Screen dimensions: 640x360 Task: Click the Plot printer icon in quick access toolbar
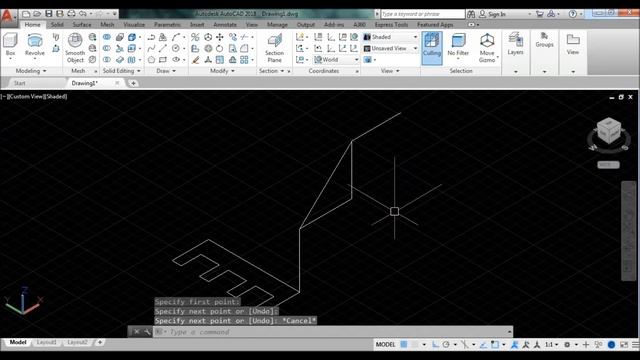[x=71, y=14]
